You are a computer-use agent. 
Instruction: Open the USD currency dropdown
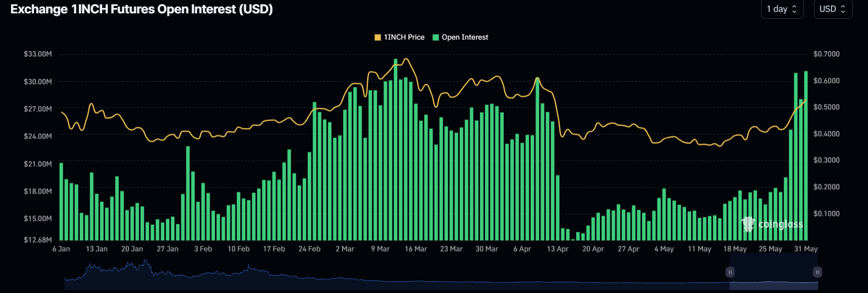(832, 9)
